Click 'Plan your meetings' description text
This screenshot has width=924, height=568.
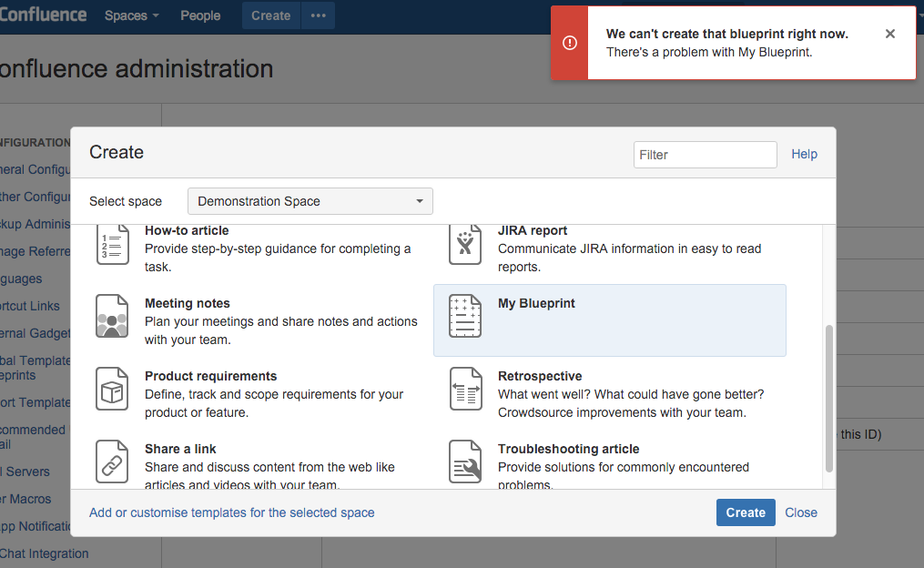coord(281,330)
